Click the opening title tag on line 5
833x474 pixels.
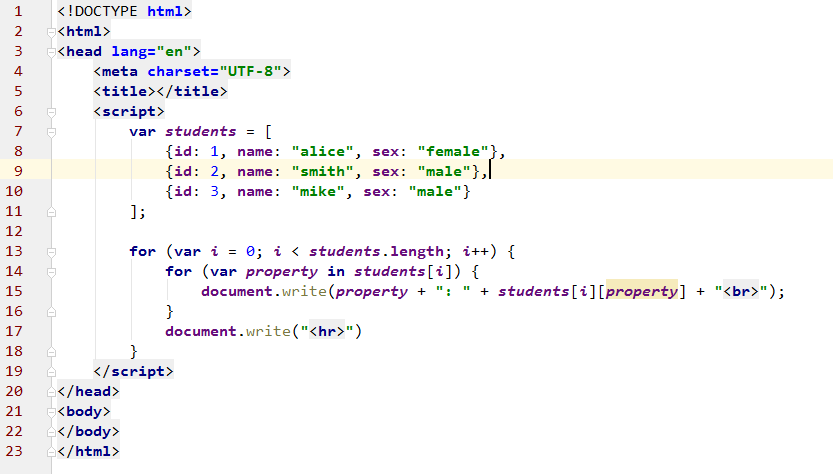(x=124, y=91)
